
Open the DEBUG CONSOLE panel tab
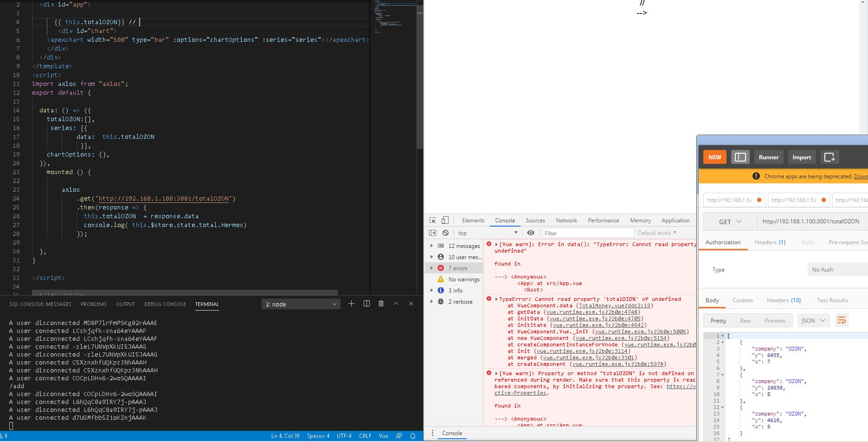[x=165, y=304]
